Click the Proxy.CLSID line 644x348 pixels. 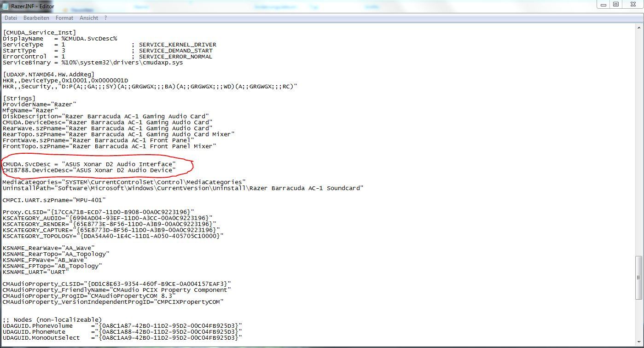(x=98, y=212)
